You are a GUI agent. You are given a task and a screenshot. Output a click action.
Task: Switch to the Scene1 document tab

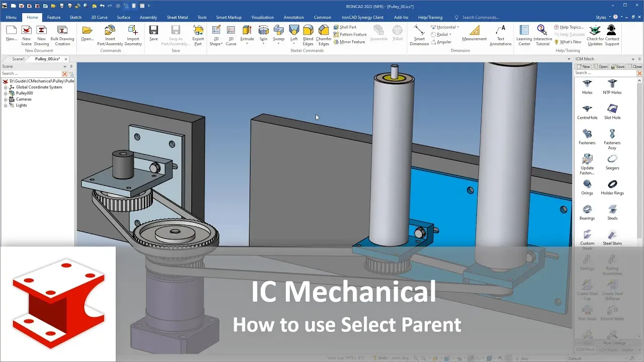coord(18,59)
